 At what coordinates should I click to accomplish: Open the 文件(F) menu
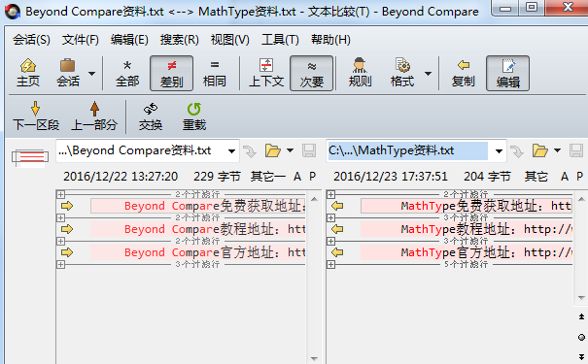pyautogui.click(x=80, y=40)
